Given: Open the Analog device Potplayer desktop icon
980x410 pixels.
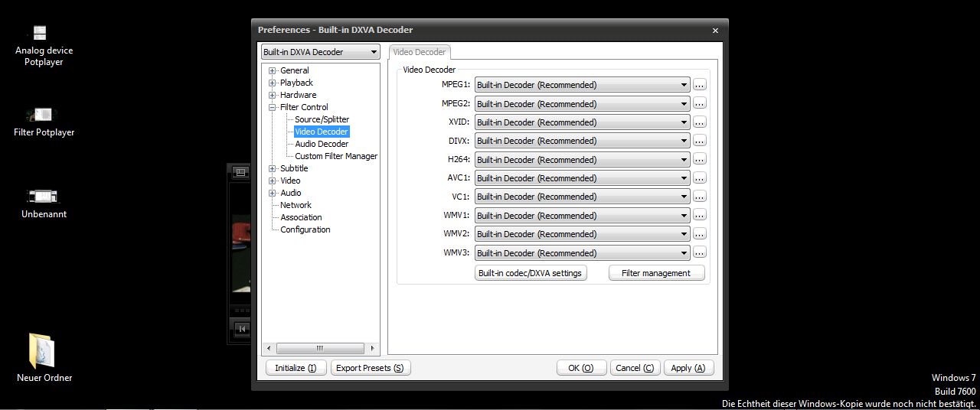Looking at the screenshot, I should tap(40, 33).
